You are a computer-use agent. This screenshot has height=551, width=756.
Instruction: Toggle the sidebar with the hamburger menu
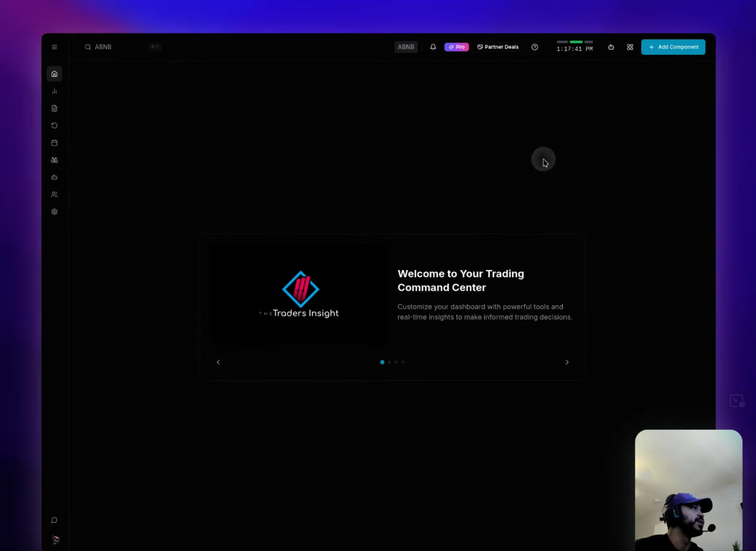click(x=54, y=46)
